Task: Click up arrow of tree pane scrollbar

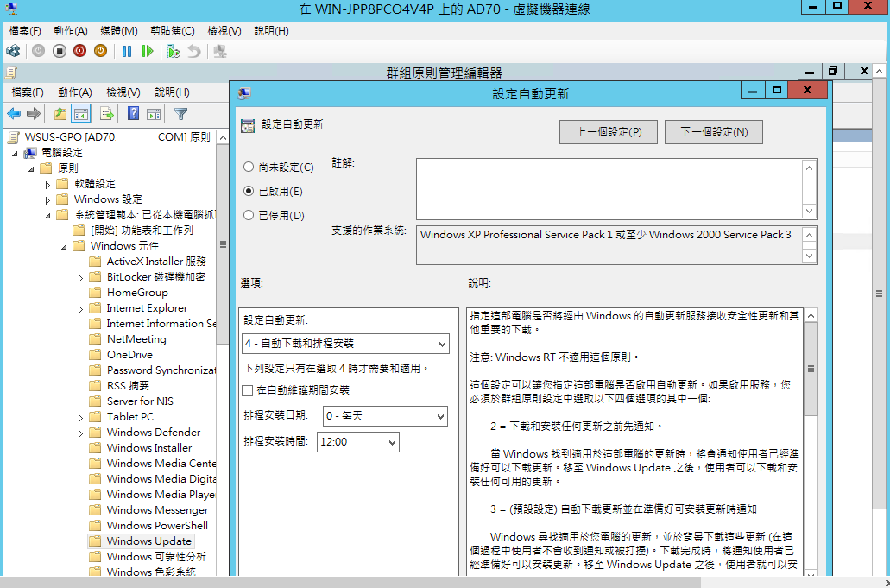Action: tap(223, 138)
